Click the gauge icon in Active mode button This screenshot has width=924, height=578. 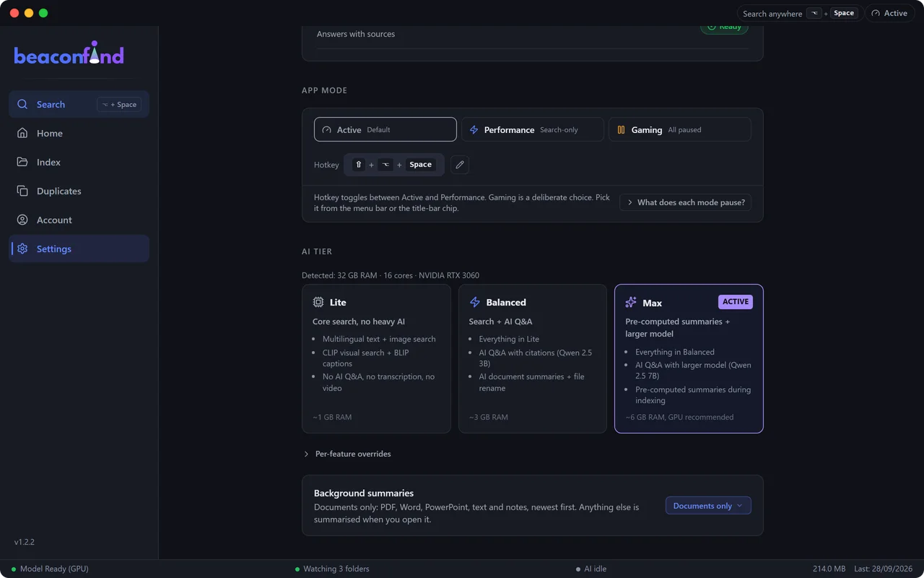point(327,130)
